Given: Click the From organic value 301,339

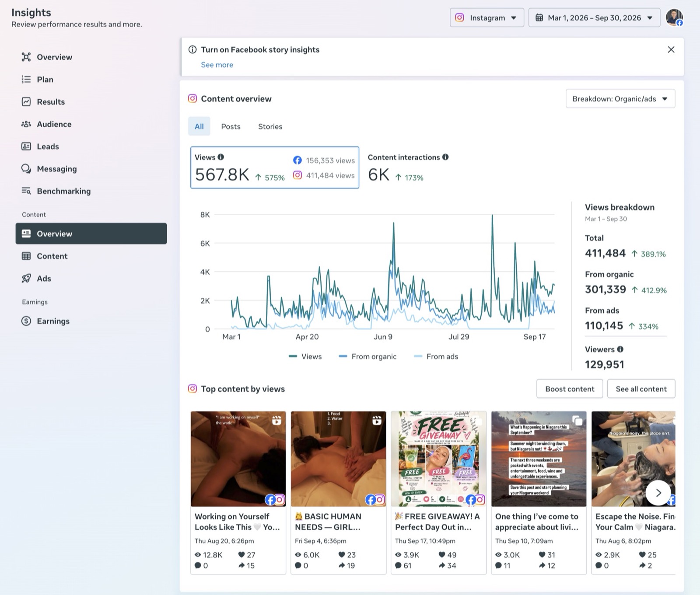Looking at the screenshot, I should coord(605,289).
